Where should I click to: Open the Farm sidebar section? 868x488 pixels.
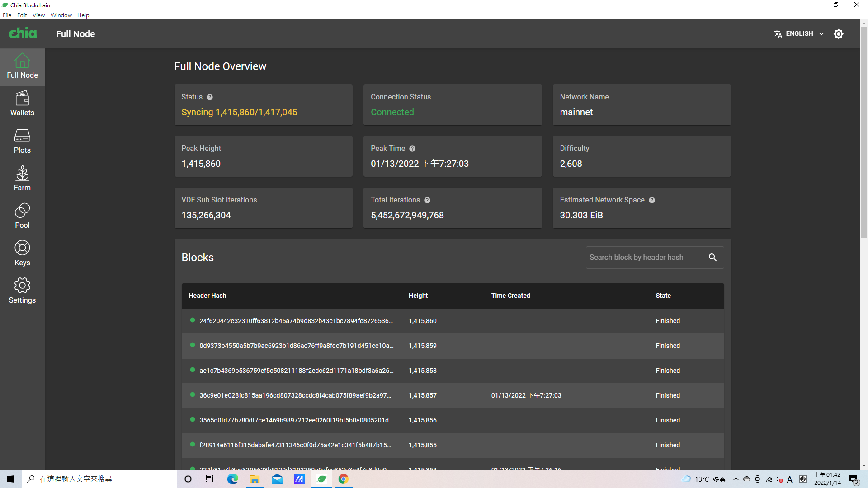coord(22,179)
